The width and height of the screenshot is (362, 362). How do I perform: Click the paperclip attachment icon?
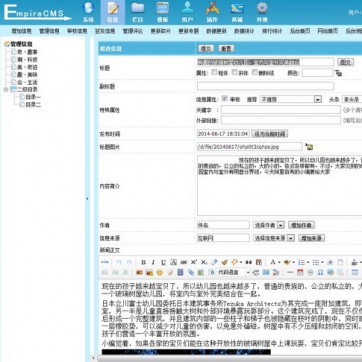point(191,272)
